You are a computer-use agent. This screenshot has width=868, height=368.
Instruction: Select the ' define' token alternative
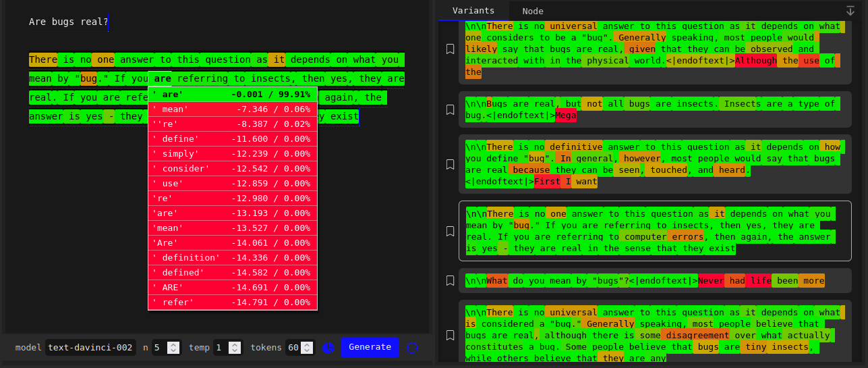point(233,138)
